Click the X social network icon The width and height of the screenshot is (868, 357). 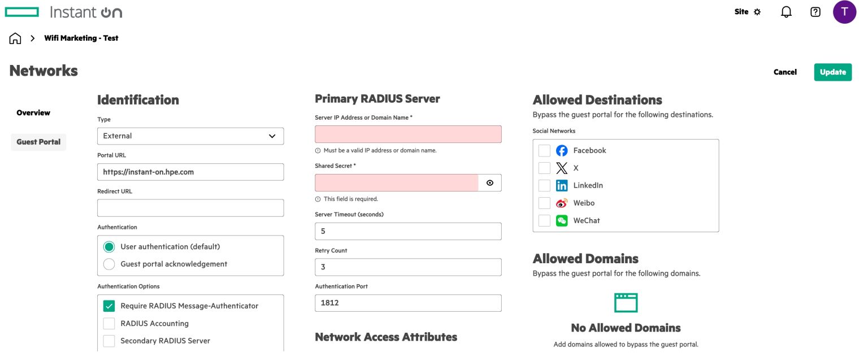click(562, 168)
